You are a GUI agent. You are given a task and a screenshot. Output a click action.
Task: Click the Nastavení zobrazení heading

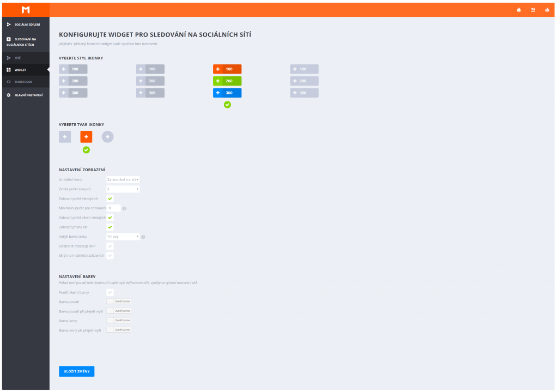click(82, 170)
